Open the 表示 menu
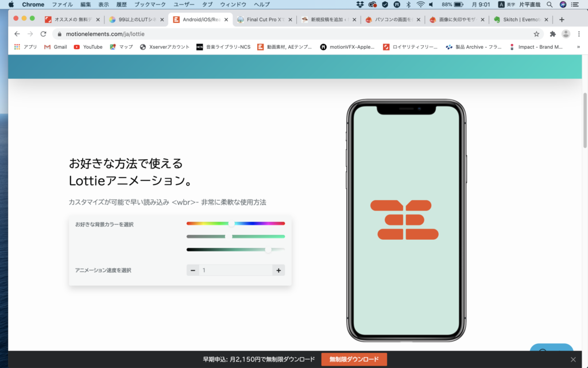This screenshot has height=368, width=588. tap(103, 5)
